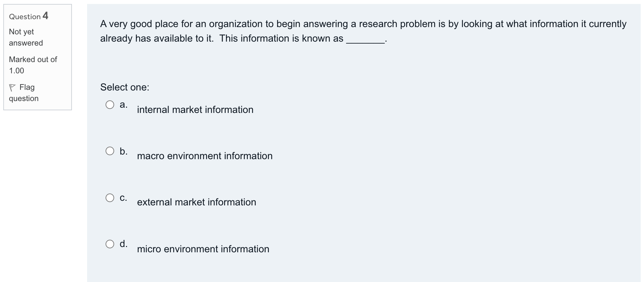Click option label c
This screenshot has height=282, width=644.
click(x=123, y=198)
